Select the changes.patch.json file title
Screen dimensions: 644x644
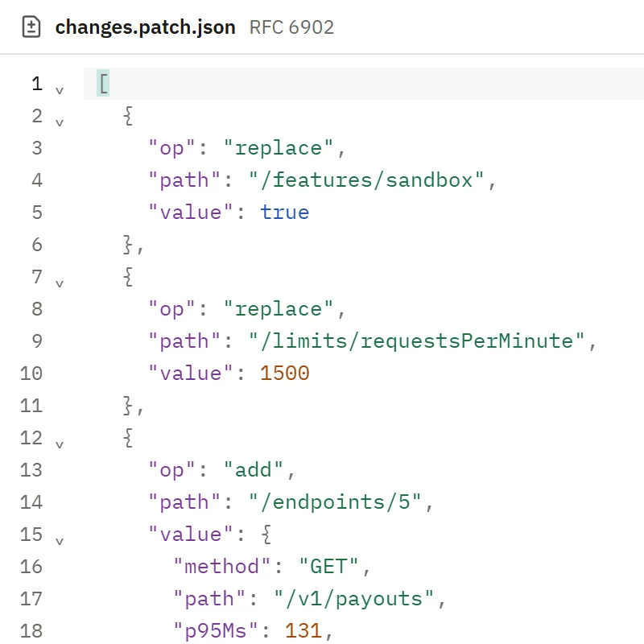tap(146, 27)
